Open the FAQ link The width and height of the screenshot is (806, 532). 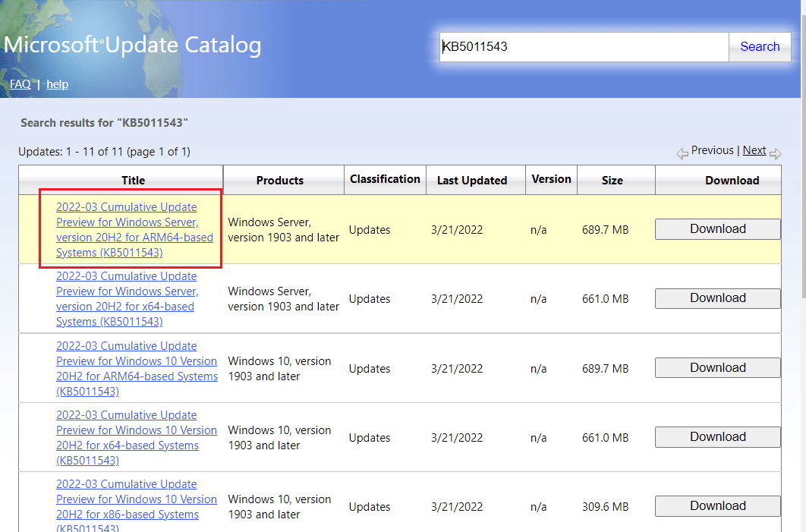tap(20, 83)
